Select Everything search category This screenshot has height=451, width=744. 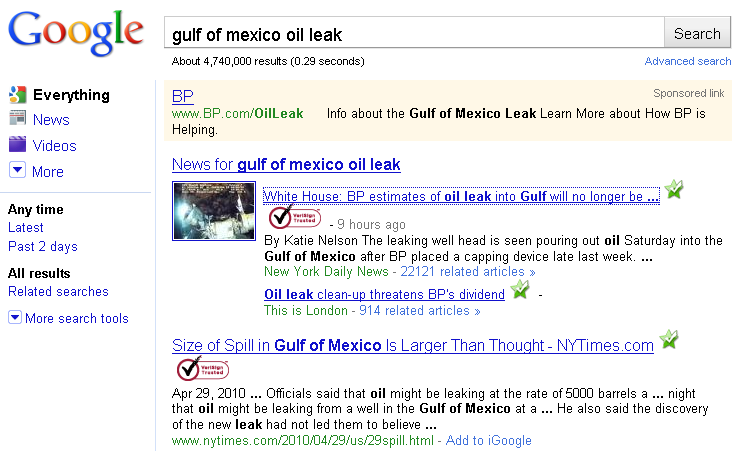click(x=71, y=95)
